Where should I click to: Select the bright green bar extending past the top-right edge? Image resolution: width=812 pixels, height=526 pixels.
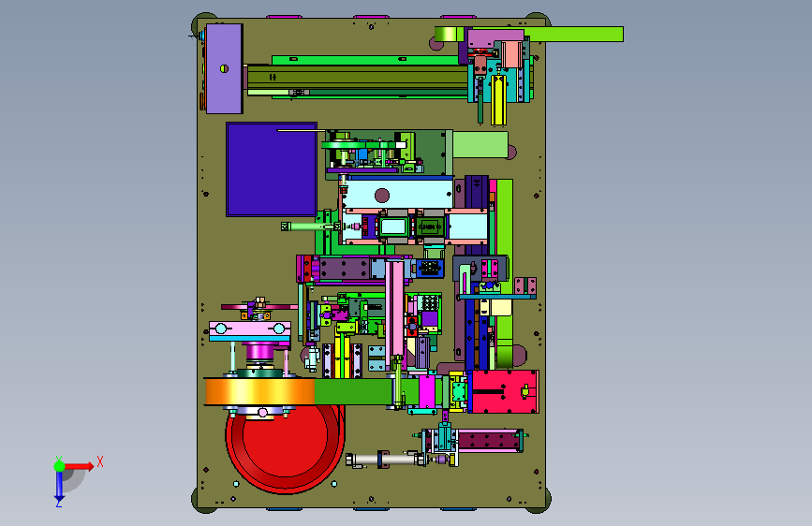[574, 35]
